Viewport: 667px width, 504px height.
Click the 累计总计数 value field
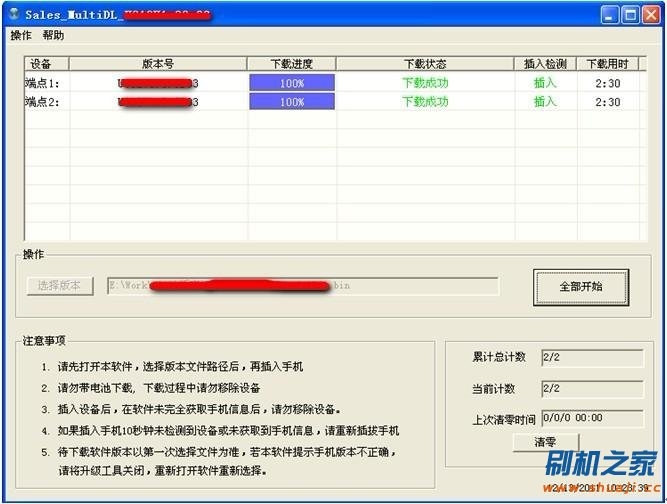(592, 358)
